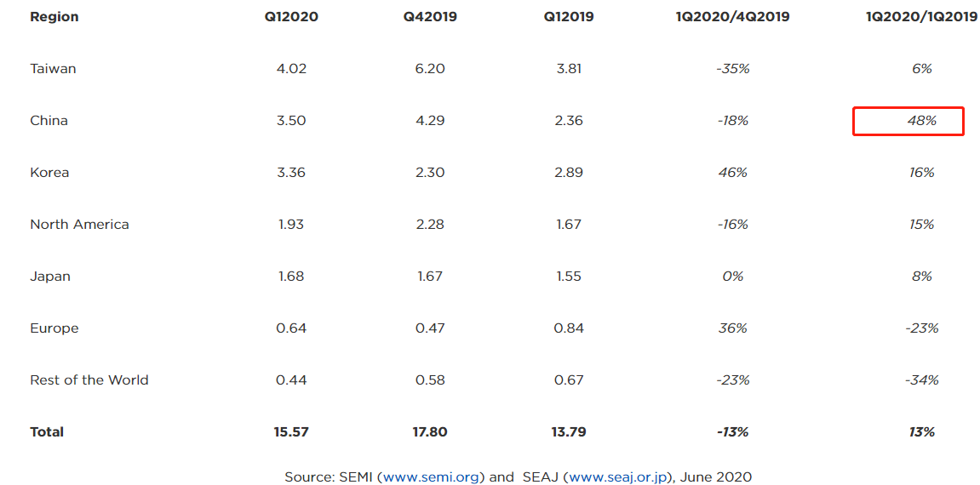Click the North America row label
The width and height of the screenshot is (980, 485).
click(x=79, y=225)
